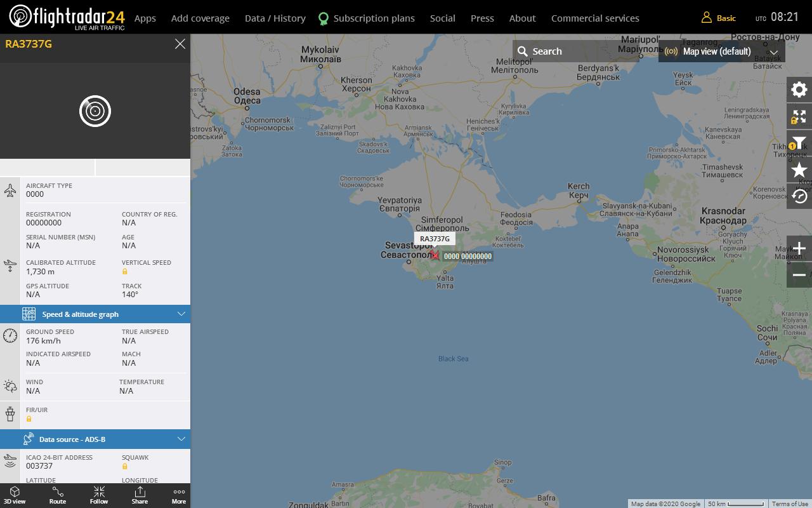Click the radar image placeholder icon

pyautogui.click(x=95, y=111)
